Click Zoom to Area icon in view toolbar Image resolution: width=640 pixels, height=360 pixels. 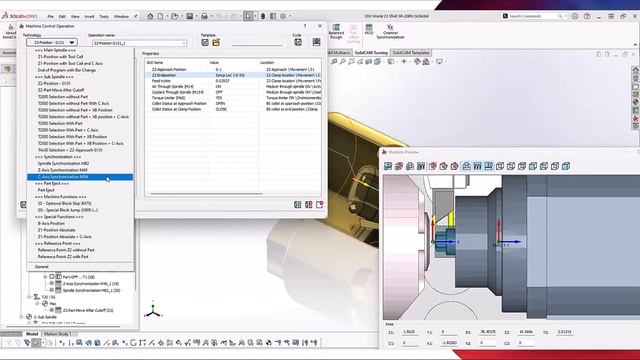[x=343, y=62]
